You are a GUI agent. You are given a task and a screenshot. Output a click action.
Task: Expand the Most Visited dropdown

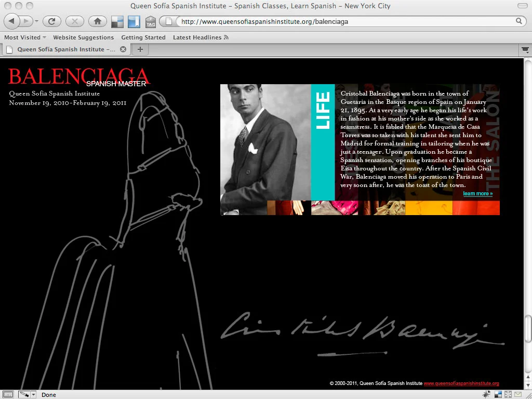tap(24, 37)
